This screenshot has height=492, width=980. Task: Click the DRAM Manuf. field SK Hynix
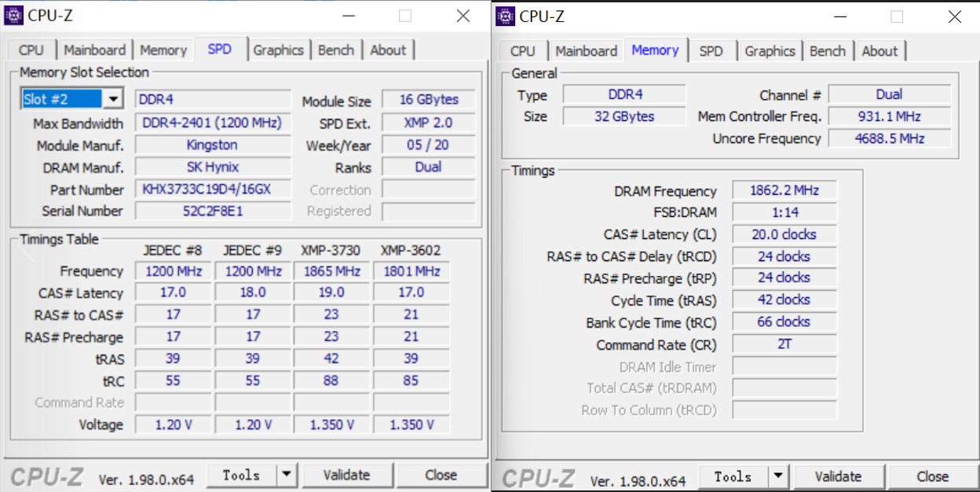click(x=213, y=167)
